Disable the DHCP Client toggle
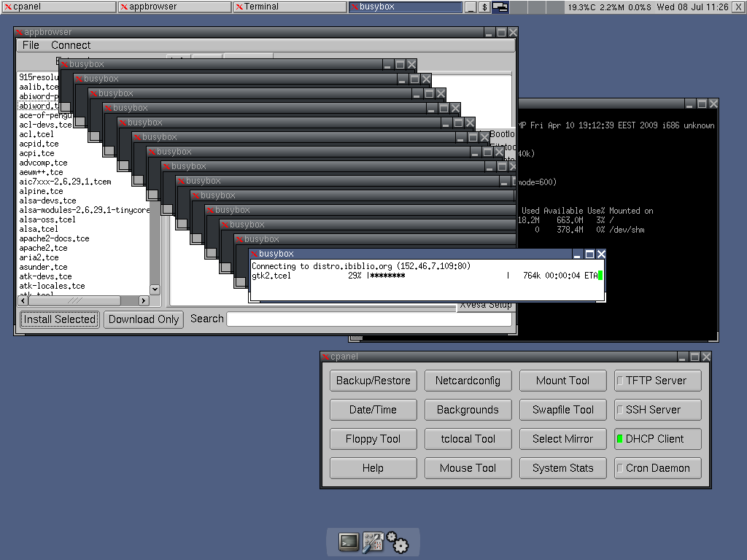Image resolution: width=747 pixels, height=560 pixels. coord(658,439)
